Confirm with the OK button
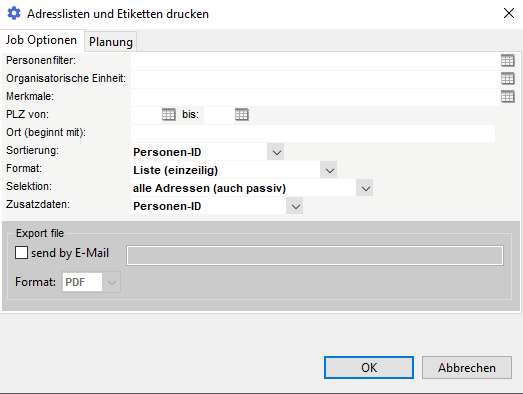 click(369, 367)
